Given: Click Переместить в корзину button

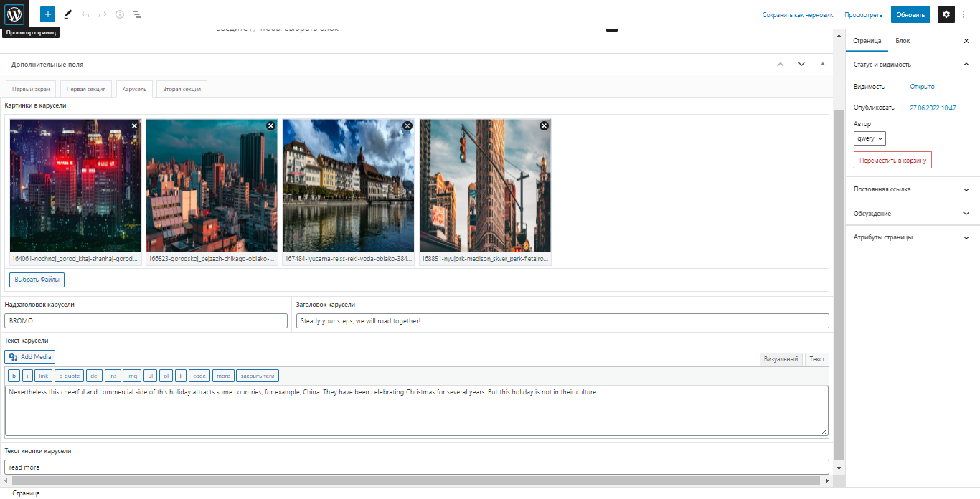Looking at the screenshot, I should [892, 161].
